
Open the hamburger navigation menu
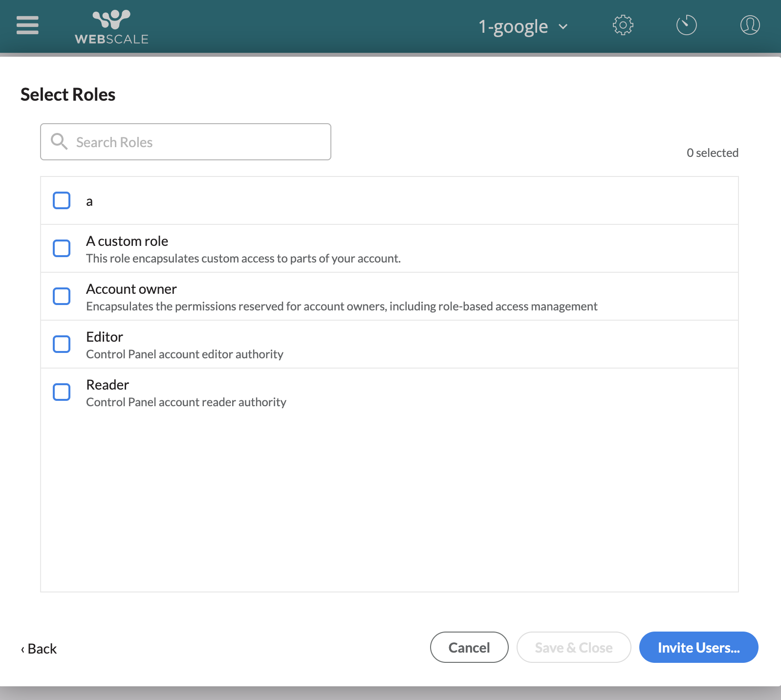point(27,25)
